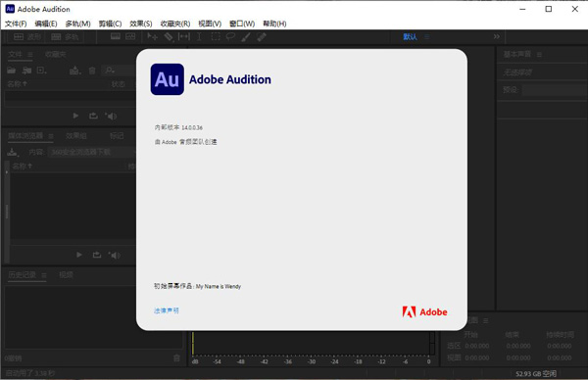Viewport: 588px width, 380px height.
Task: Switch to the 历史记录 tab
Action: (23, 274)
